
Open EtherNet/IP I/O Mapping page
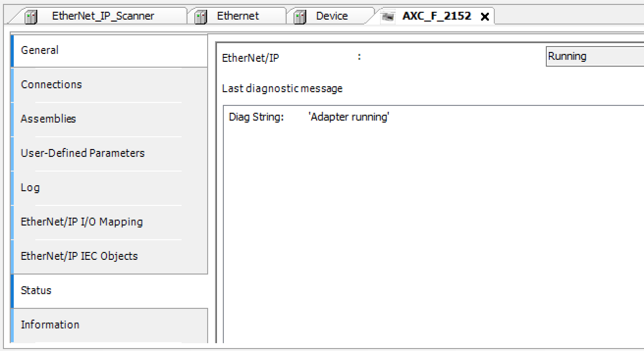109,222
